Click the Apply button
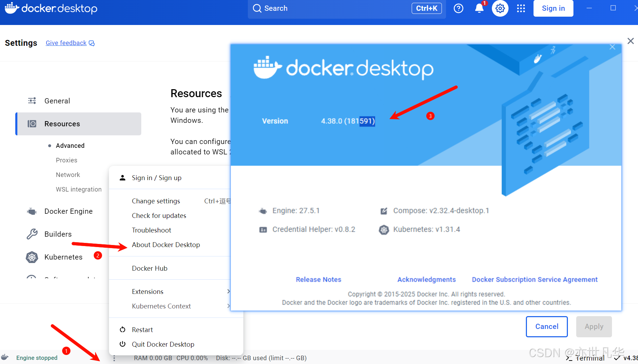 click(x=594, y=327)
